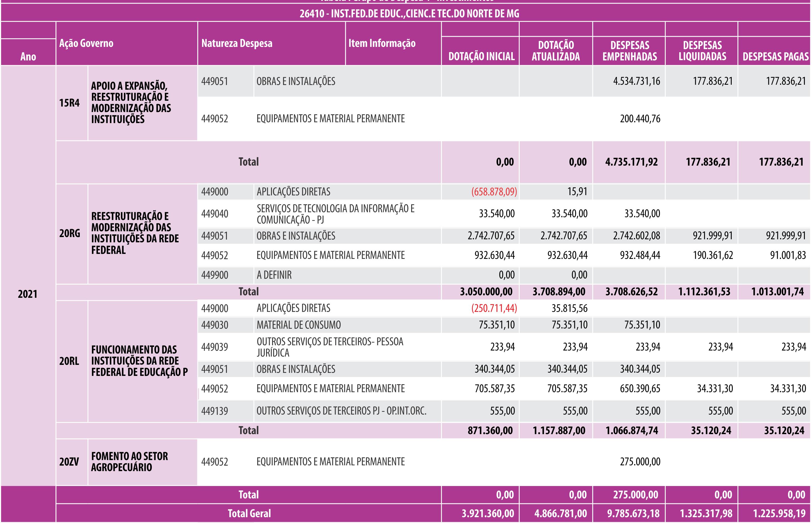Screen dimensions: 812x523
Task: Select the 15R4 action code cell
Action: pyautogui.click(x=69, y=103)
